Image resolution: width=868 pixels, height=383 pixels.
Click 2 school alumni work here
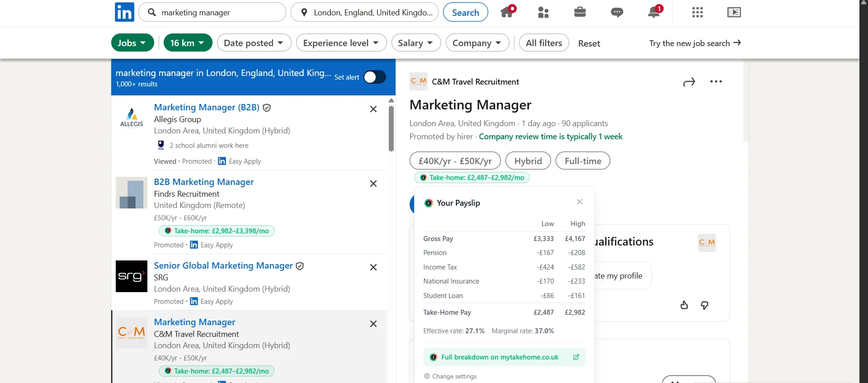pyautogui.click(x=209, y=146)
